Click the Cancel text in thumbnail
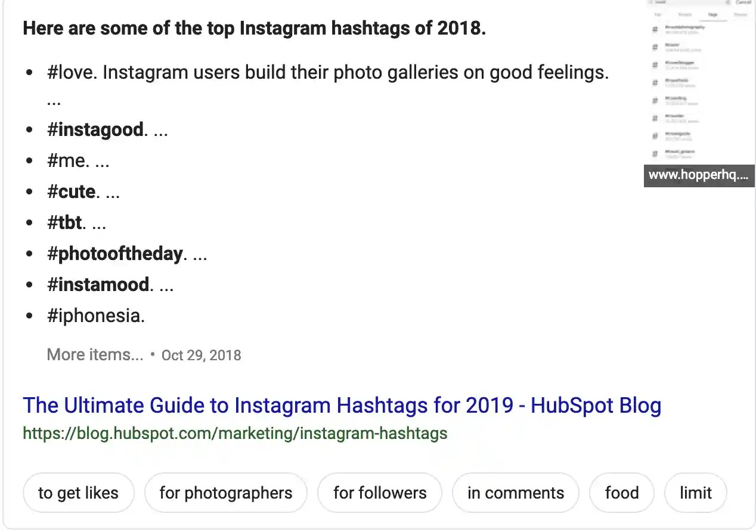756x532 pixels. pyautogui.click(x=743, y=2)
